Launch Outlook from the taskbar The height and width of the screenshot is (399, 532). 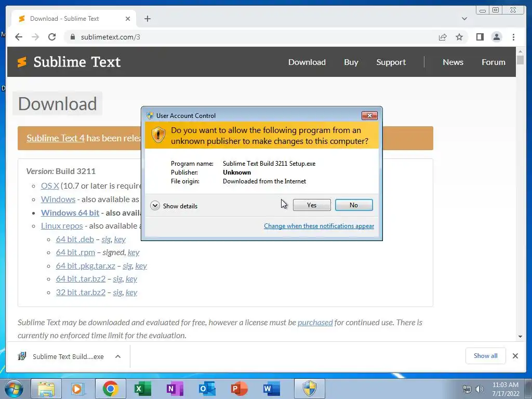[x=207, y=389]
